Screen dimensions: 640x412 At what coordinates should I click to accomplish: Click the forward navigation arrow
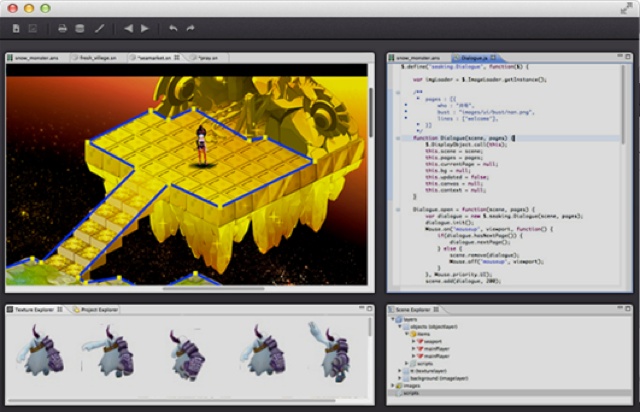[x=145, y=29]
